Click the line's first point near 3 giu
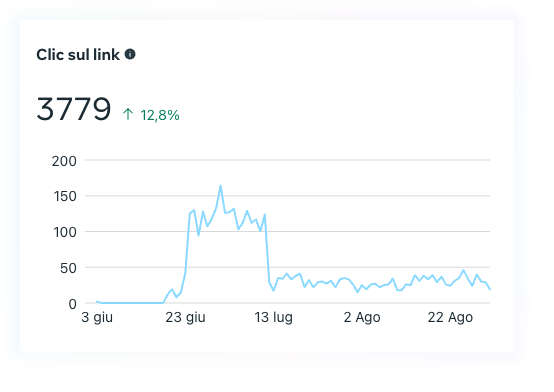The height and width of the screenshot is (392, 554). 97,302
